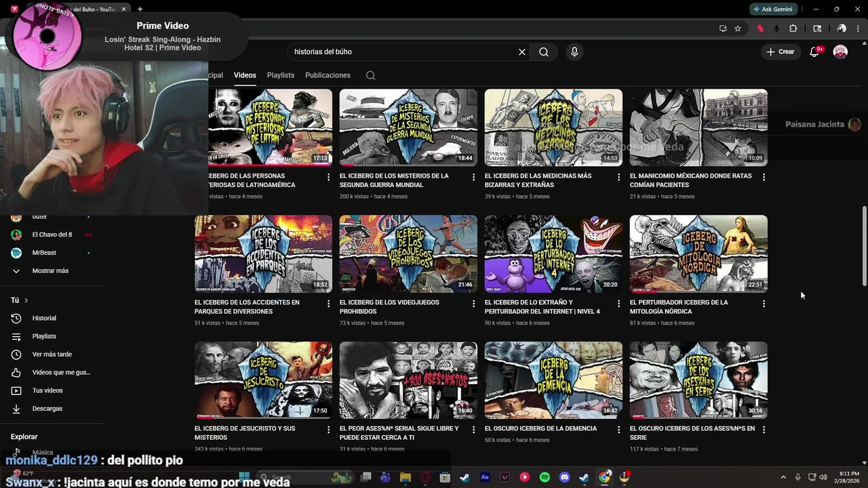
Task: Open the Personas Misteriosas de Latam thumbnail
Action: (270, 127)
